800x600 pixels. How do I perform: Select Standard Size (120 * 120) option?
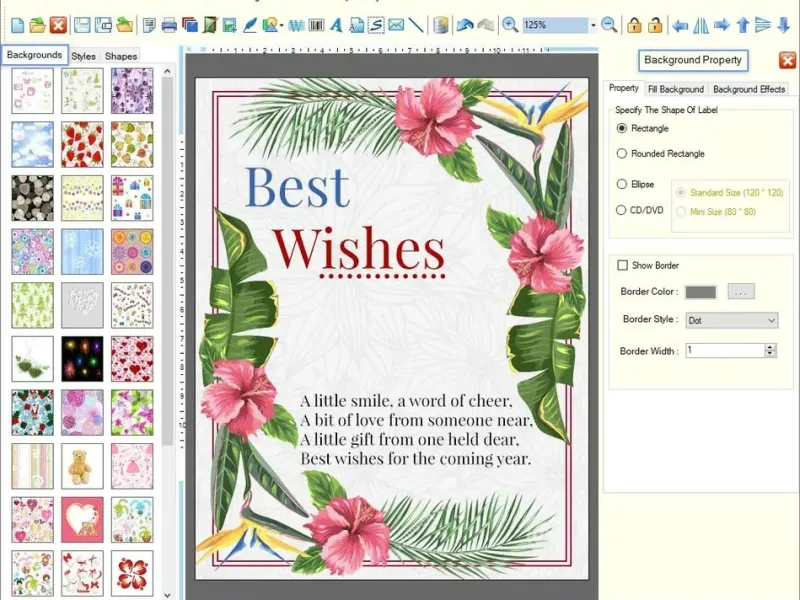point(681,192)
